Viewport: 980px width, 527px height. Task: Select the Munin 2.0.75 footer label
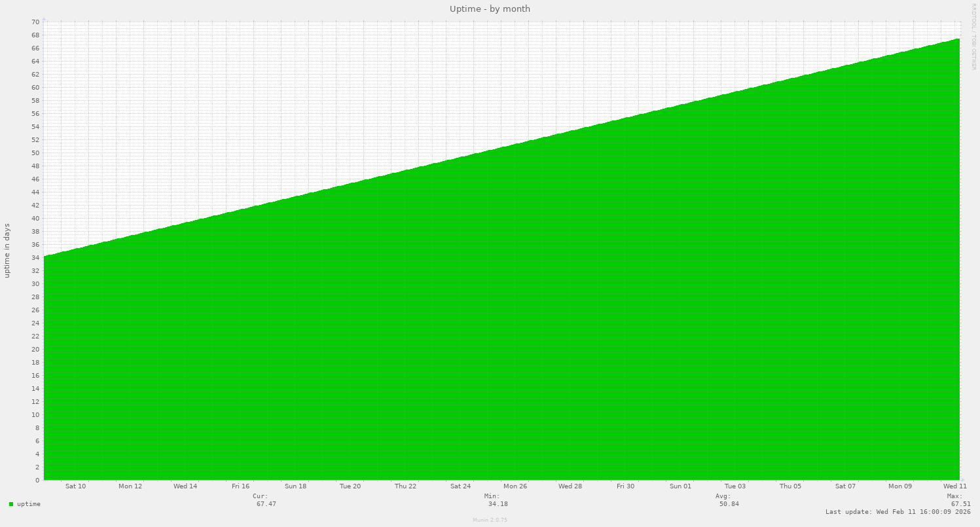489,520
